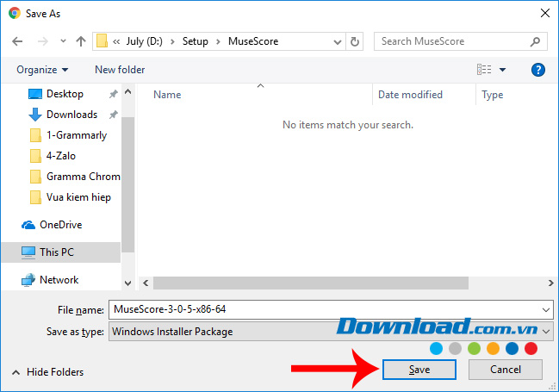The height and width of the screenshot is (392, 559).
Task: Go up one folder level
Action: [x=81, y=41]
